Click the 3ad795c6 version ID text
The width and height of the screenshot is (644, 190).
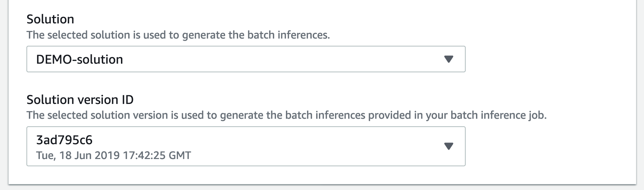click(64, 140)
